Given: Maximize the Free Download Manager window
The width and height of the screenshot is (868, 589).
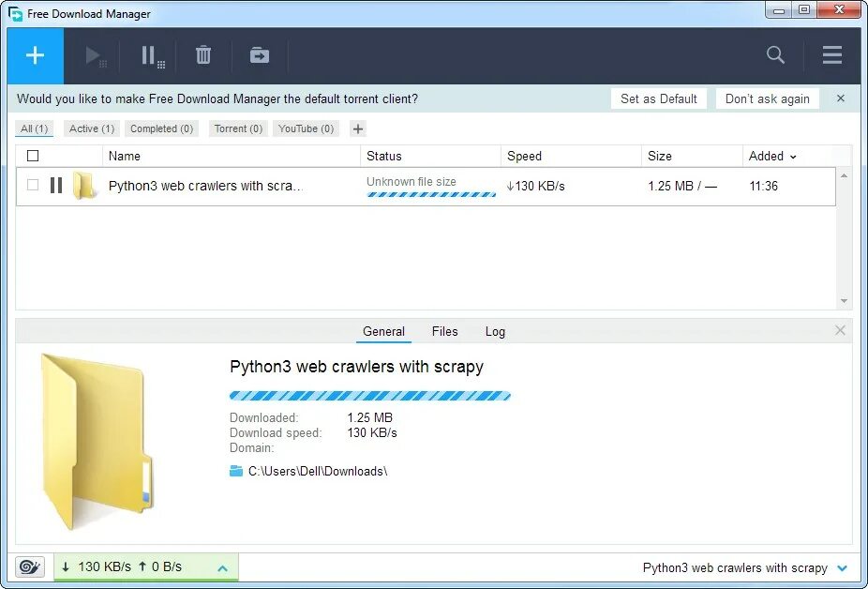Looking at the screenshot, I should pyautogui.click(x=804, y=10).
